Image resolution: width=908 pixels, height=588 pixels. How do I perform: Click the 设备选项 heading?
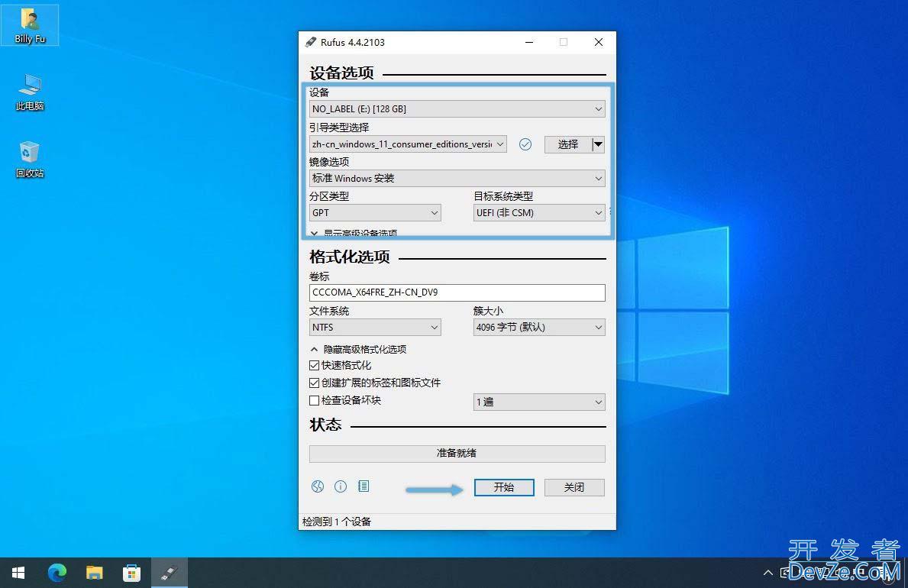click(x=341, y=73)
